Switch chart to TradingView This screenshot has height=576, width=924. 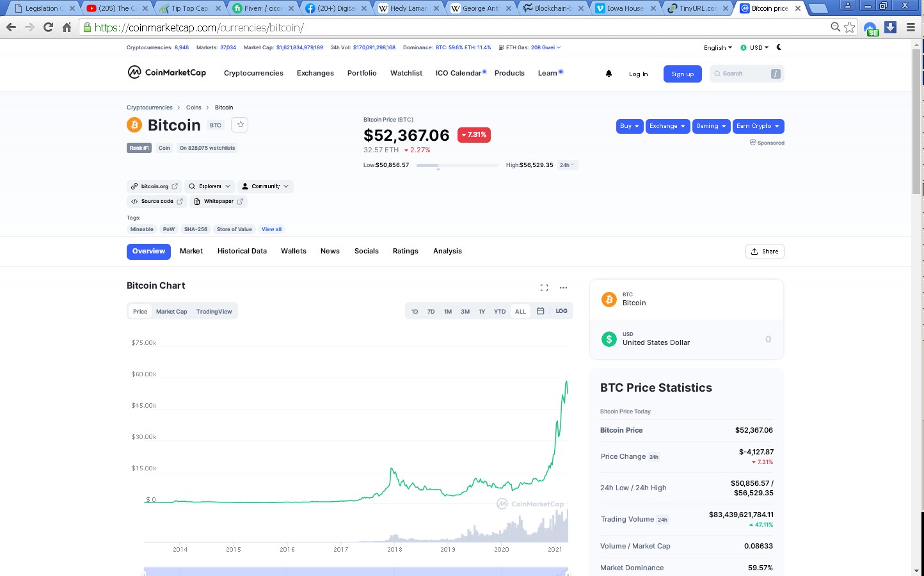(214, 312)
